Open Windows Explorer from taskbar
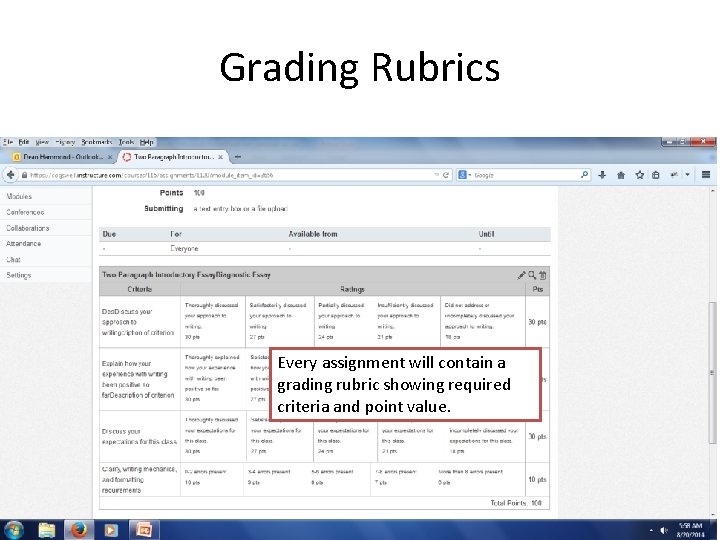Screen dimensions: 720x540 click(x=46, y=530)
